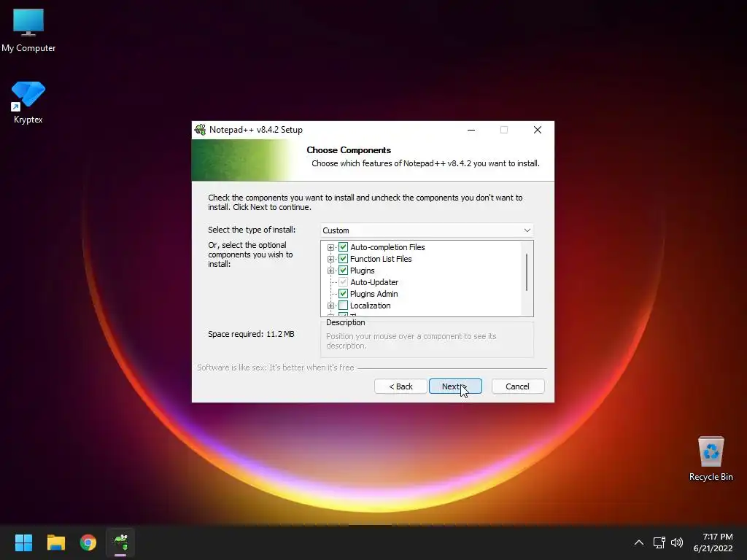Toggle the Auto-Updater checkbox

pyautogui.click(x=343, y=282)
